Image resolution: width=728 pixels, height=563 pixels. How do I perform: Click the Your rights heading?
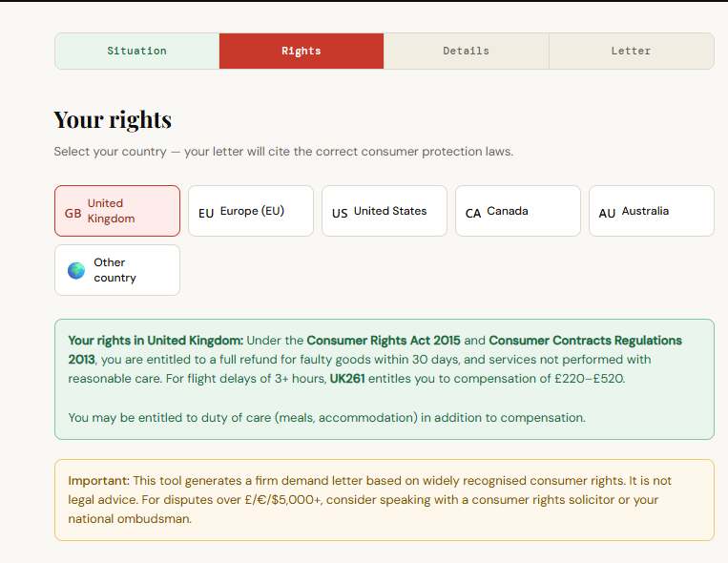[113, 120]
